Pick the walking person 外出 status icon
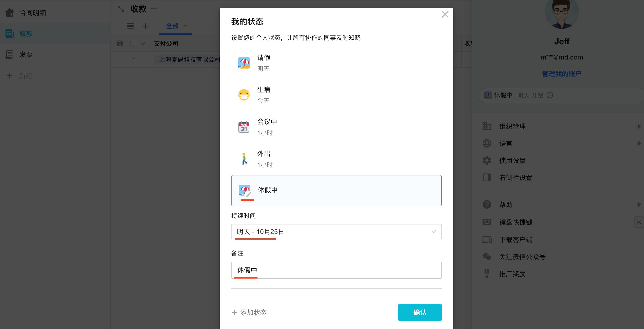644x329 pixels. 244,159
